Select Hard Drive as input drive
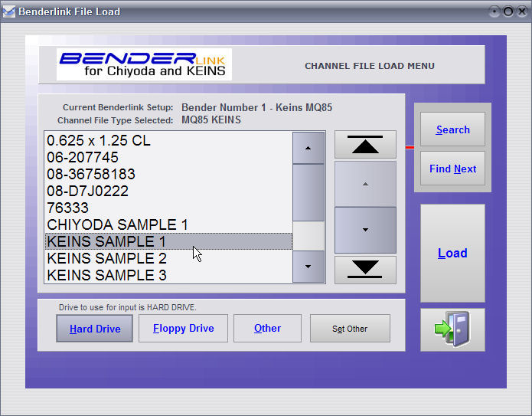The width and height of the screenshot is (532, 416). (x=94, y=329)
